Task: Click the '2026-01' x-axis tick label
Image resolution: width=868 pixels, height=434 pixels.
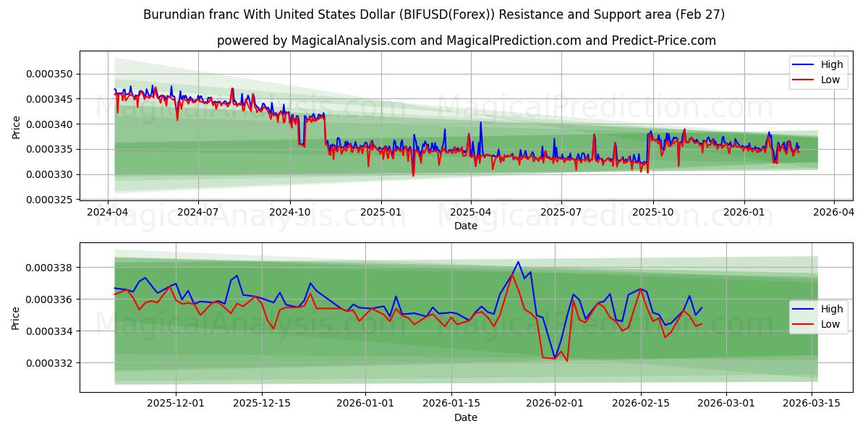Action: pyautogui.click(x=744, y=213)
